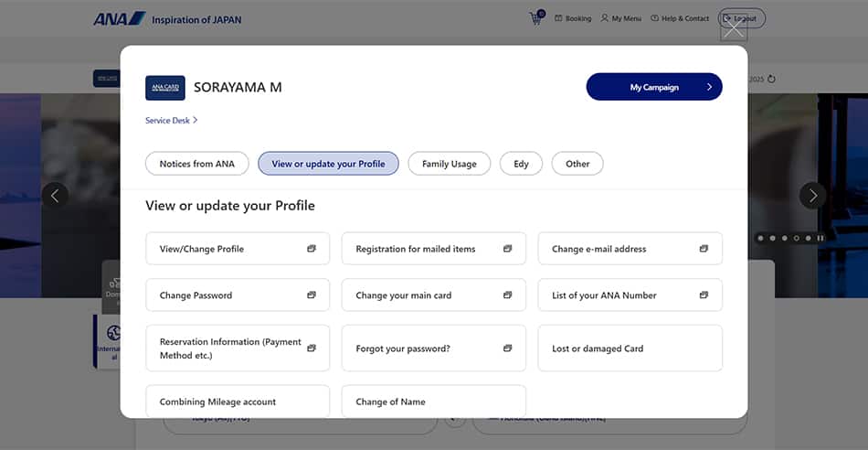Click the ANA Card image beside name
Screen dimensions: 868x450
click(x=165, y=88)
